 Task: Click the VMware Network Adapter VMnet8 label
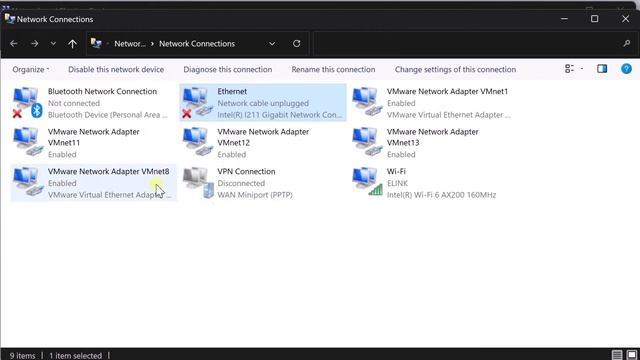109,171
